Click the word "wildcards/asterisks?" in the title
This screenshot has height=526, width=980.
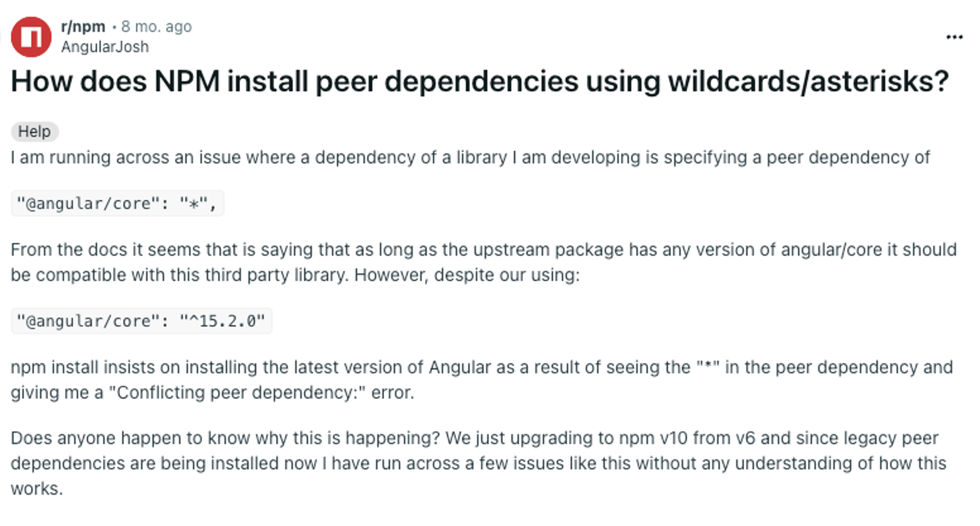click(x=808, y=81)
